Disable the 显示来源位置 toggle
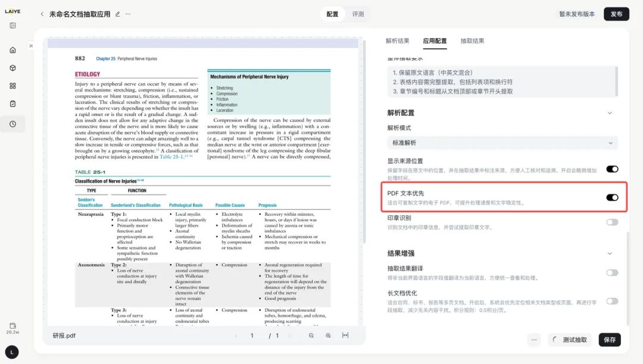 click(x=612, y=169)
